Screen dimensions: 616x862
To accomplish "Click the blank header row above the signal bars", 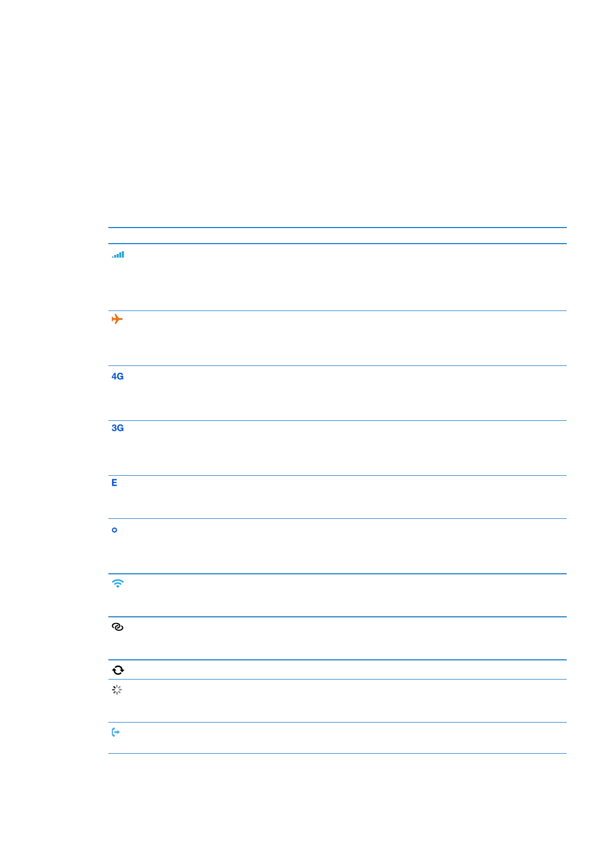I will (337, 236).
